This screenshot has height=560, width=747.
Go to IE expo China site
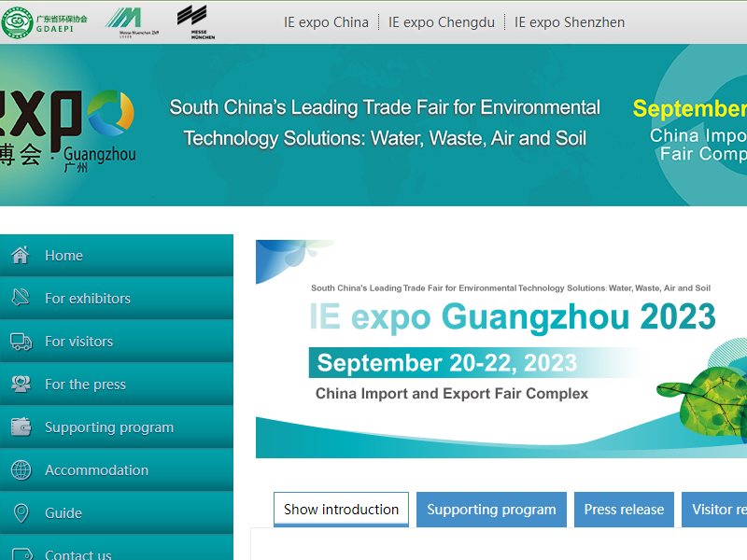[326, 22]
